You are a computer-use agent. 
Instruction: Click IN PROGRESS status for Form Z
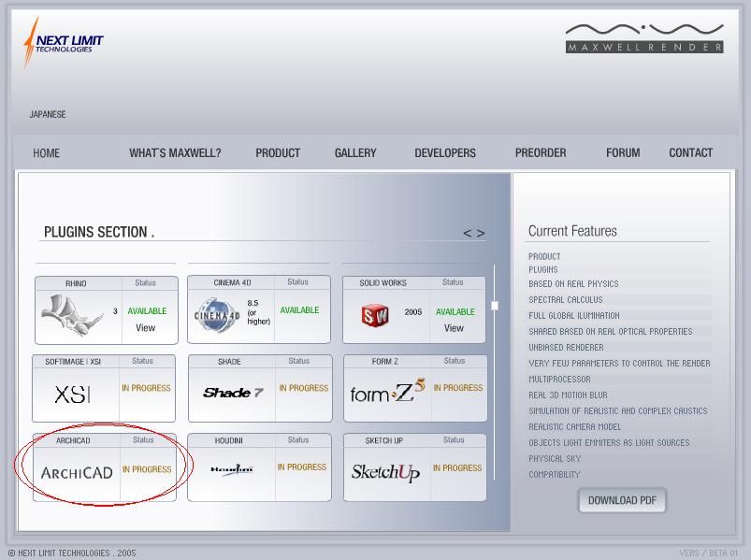[x=458, y=387]
